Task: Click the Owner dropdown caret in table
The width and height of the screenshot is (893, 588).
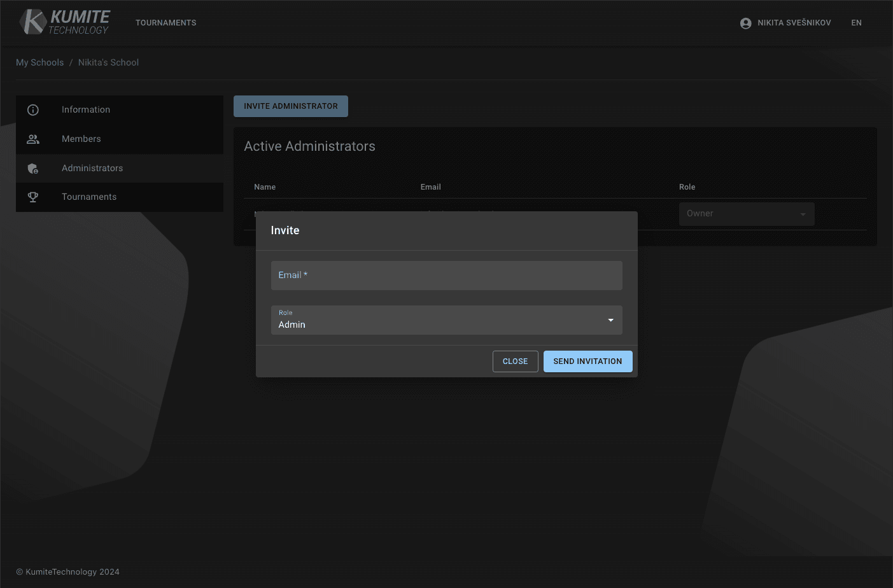Action: (x=801, y=214)
